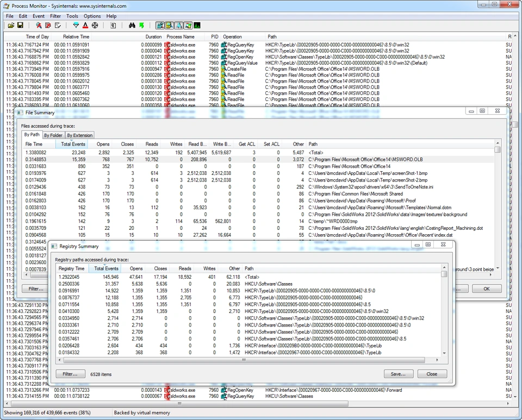Click main window scroll up arrow
This screenshot has height=420, width=522.
515,36
